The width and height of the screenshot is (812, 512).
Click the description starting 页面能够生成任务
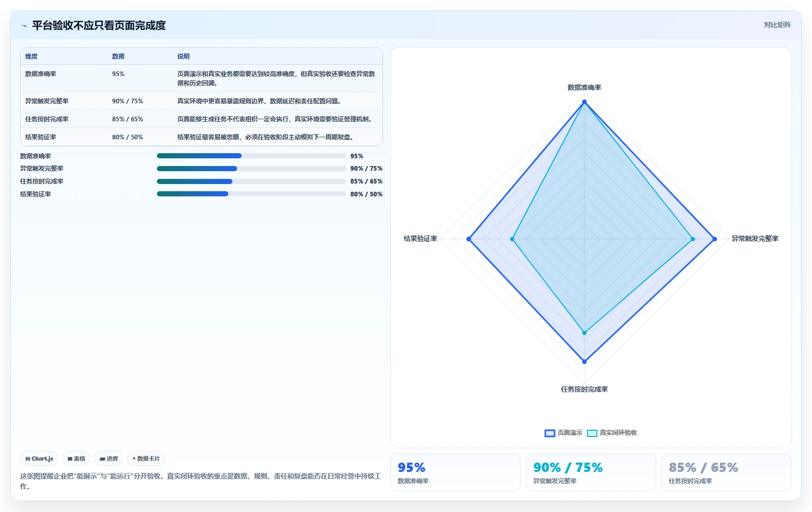(x=275, y=119)
